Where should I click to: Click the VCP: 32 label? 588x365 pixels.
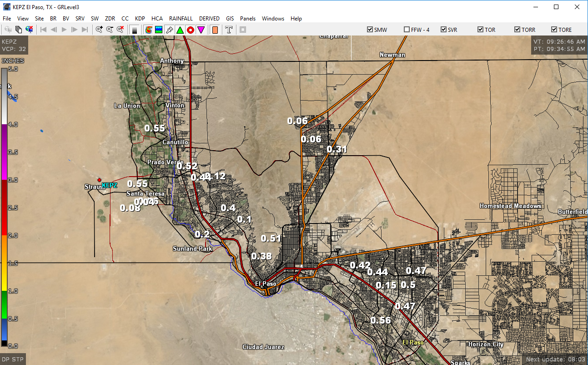14,49
